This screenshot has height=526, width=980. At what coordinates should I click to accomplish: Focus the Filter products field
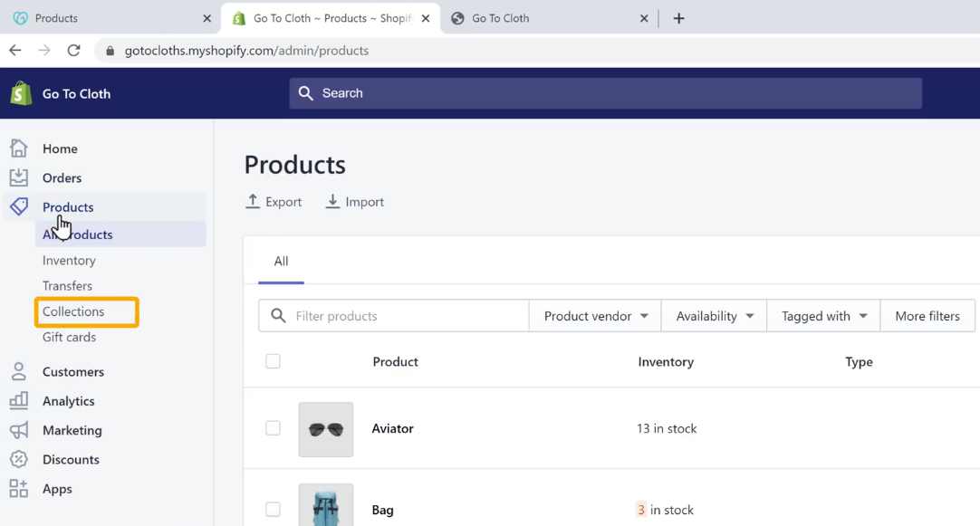394,315
